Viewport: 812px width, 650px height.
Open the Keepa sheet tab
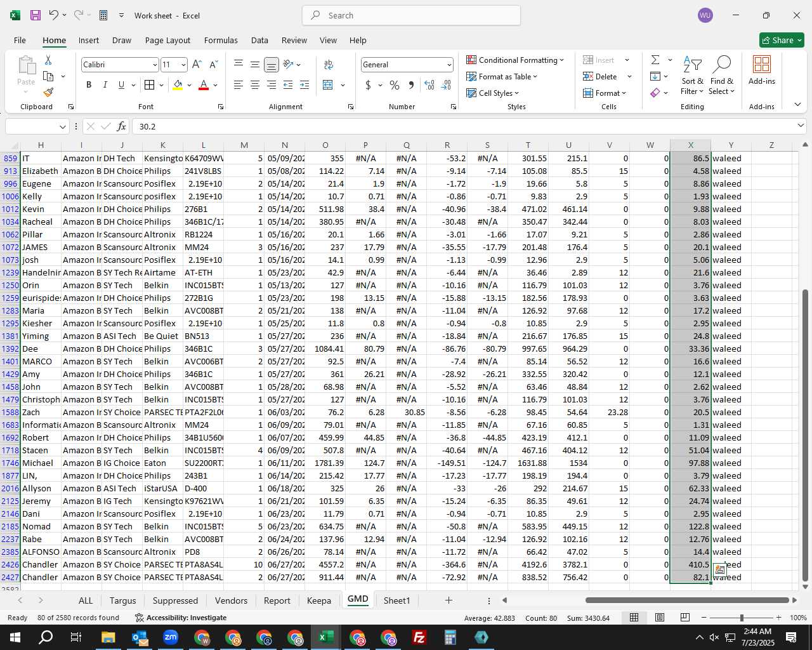point(318,600)
